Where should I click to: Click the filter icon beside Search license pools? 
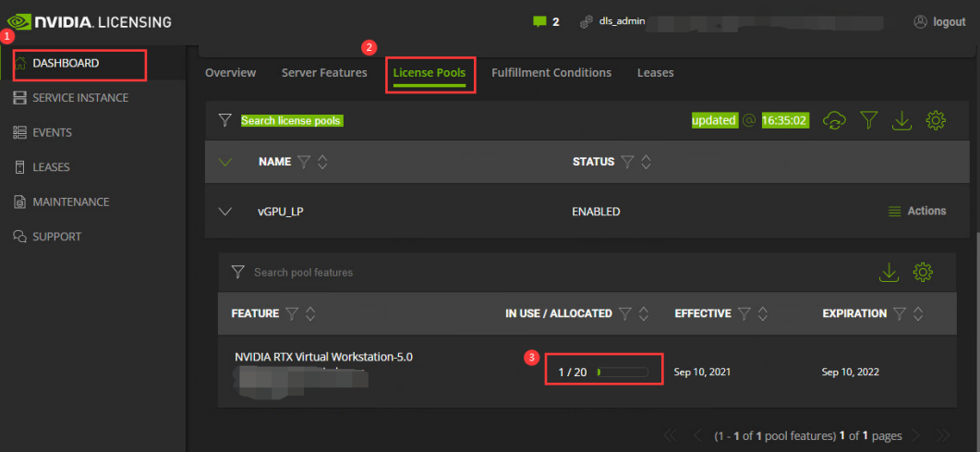point(225,120)
